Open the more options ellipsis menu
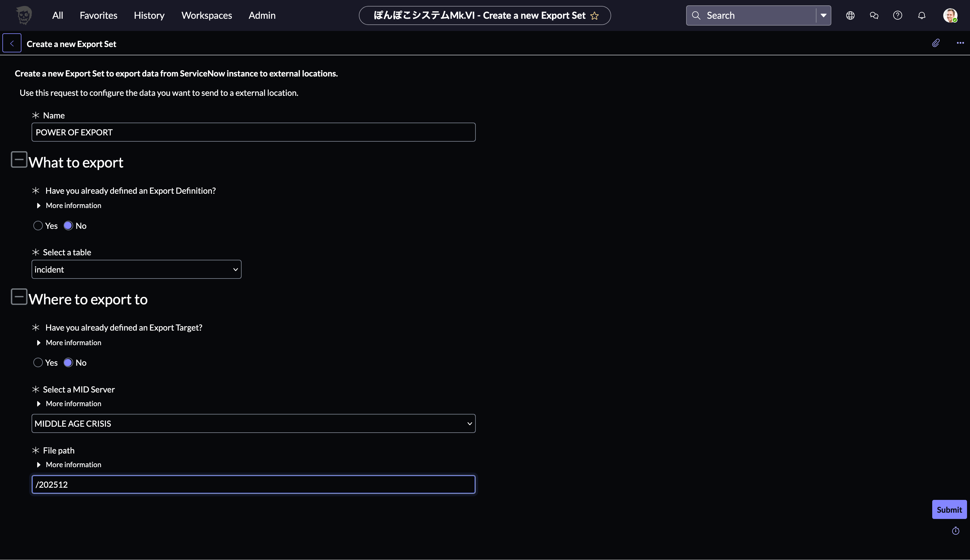 [960, 43]
